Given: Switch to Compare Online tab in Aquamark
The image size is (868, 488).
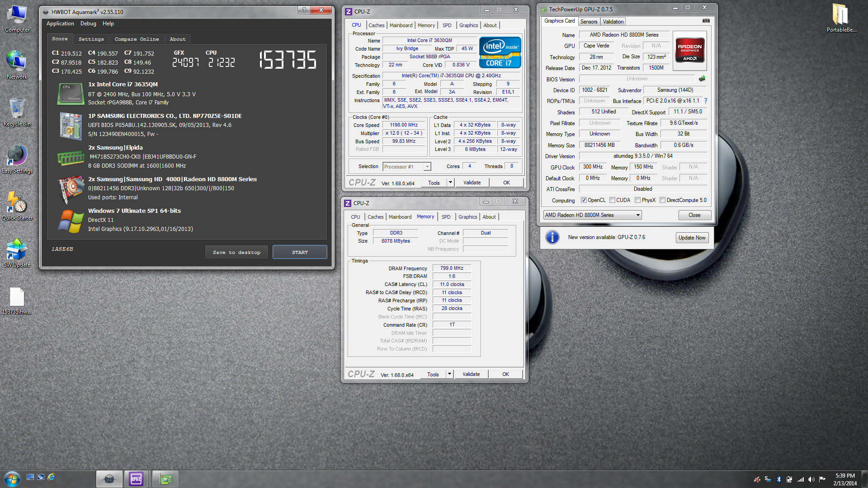Looking at the screenshot, I should click(137, 39).
